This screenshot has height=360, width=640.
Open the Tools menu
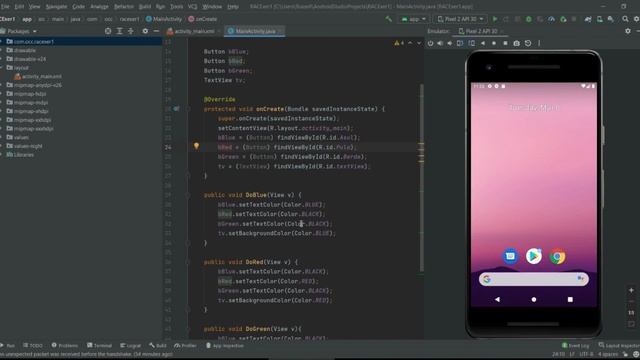[x=176, y=7]
